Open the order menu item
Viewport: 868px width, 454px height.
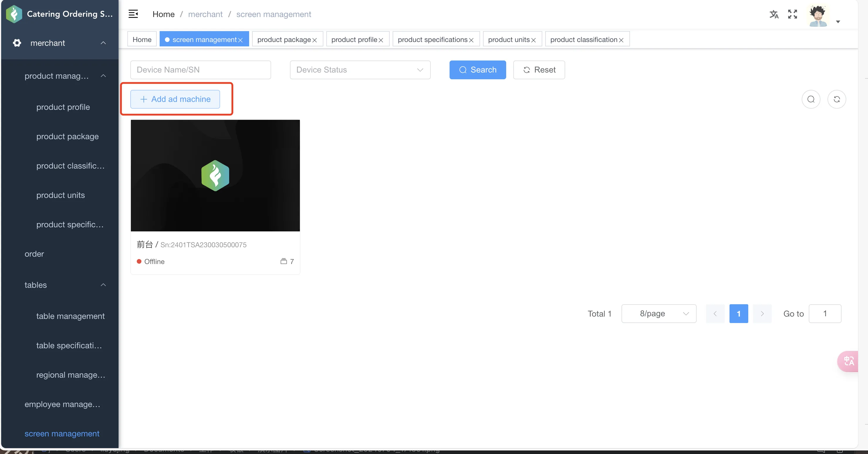click(34, 254)
